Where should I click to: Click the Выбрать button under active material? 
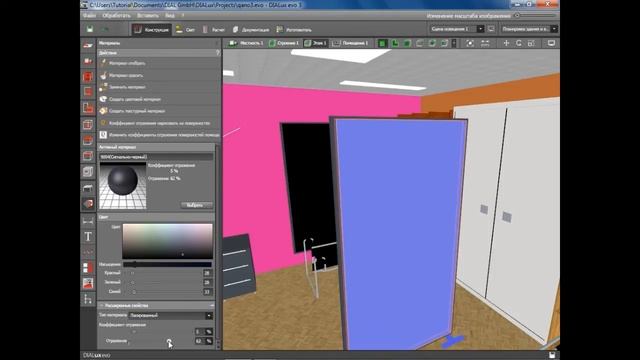point(196,205)
